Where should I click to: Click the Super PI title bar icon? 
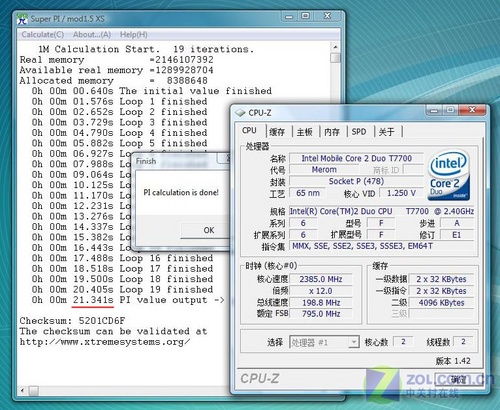pos(22,19)
